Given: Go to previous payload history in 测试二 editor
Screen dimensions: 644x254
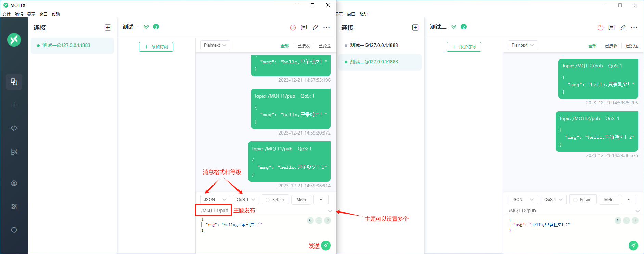Looking at the screenshot, I should click(x=618, y=220).
